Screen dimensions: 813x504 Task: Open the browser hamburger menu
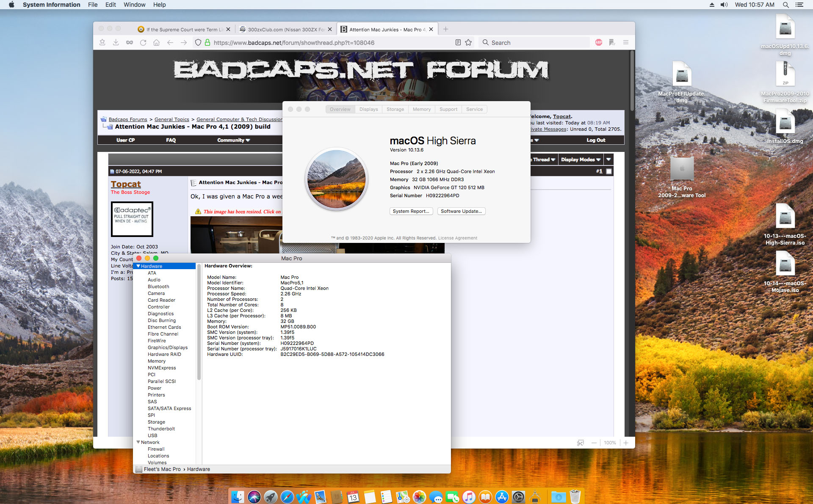pos(625,43)
